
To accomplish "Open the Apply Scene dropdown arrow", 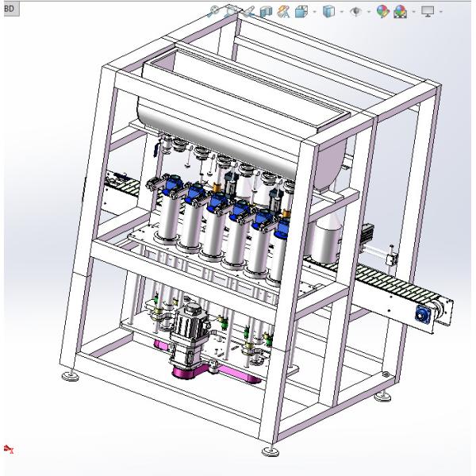I will click(413, 13).
